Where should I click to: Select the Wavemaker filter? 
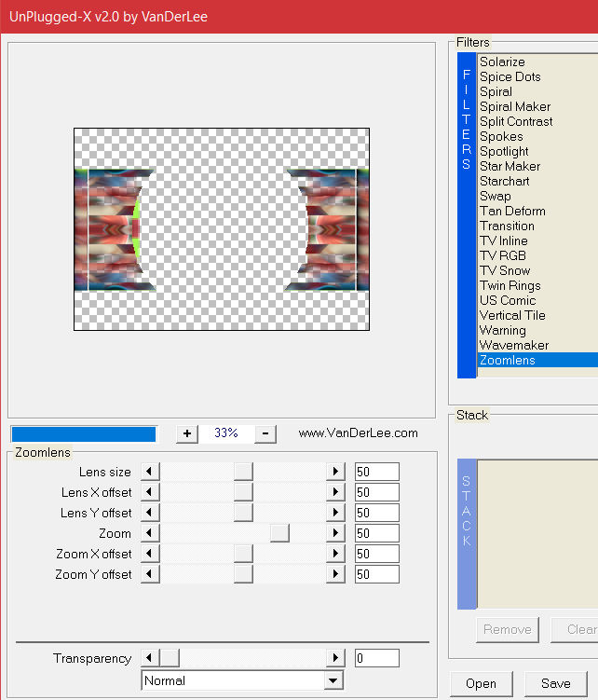pos(514,345)
